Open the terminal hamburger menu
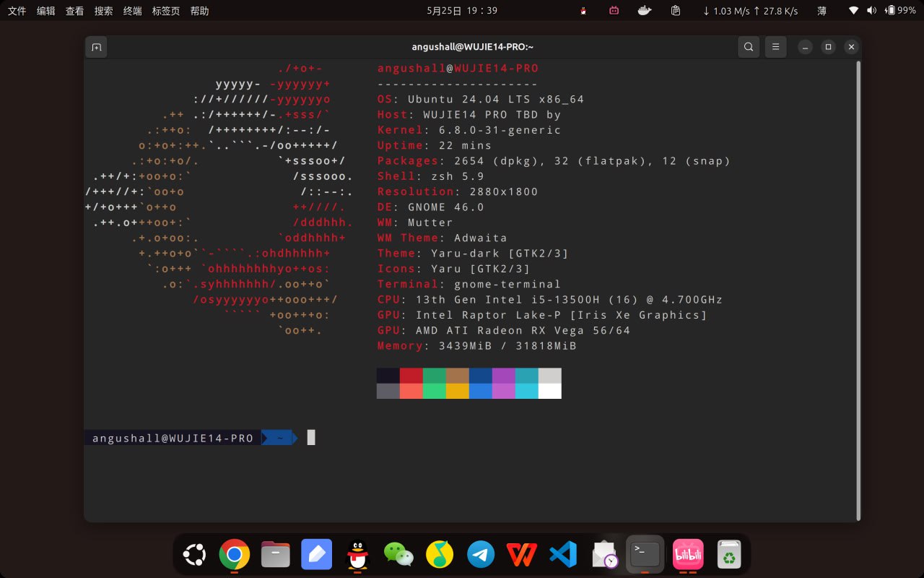The width and height of the screenshot is (924, 578). click(x=775, y=47)
